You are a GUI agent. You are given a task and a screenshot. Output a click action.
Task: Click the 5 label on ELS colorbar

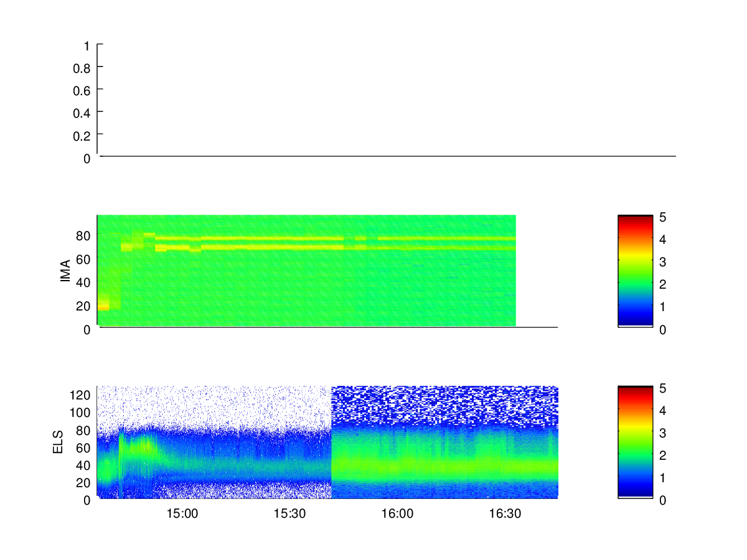[663, 388]
